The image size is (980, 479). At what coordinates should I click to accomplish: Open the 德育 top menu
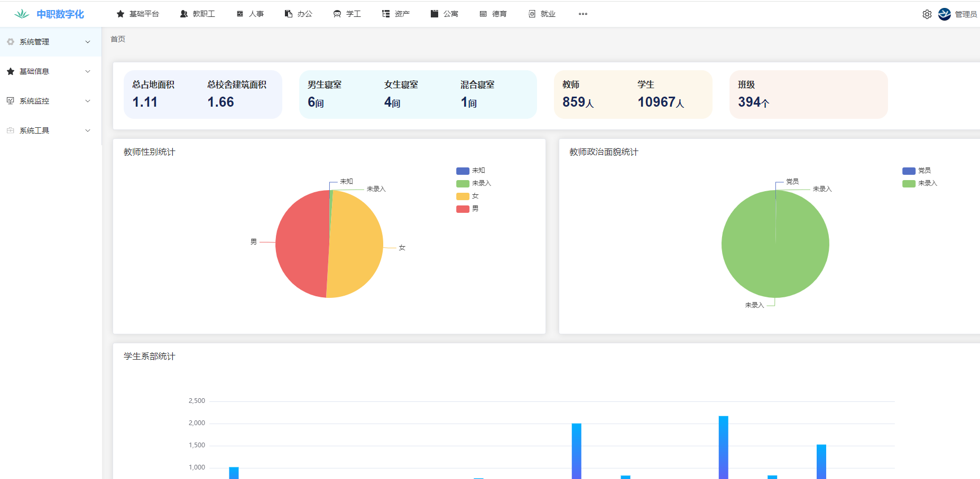coord(494,14)
